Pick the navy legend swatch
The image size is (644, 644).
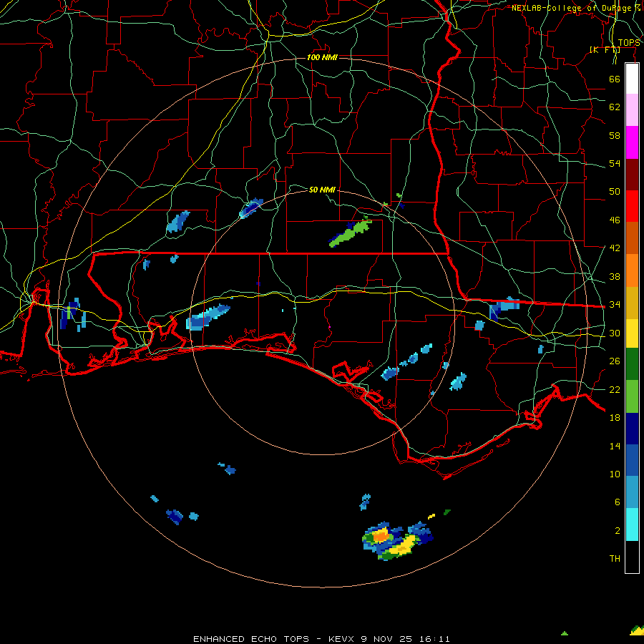pos(632,429)
